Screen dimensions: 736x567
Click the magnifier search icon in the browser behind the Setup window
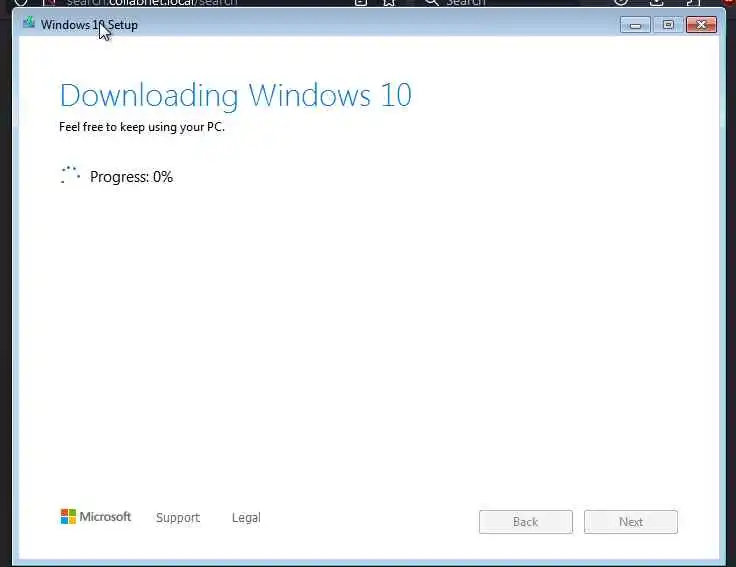(x=431, y=3)
